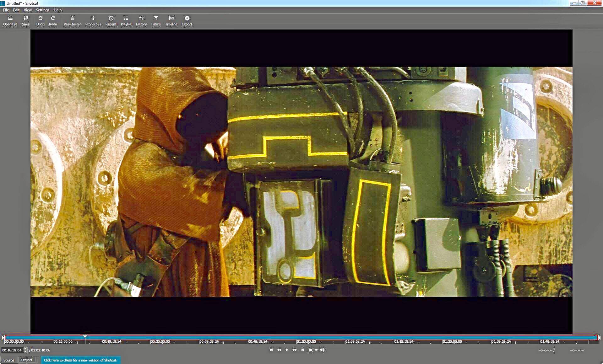The image size is (603, 364).
Task: Open the Properties panel
Action: click(93, 21)
